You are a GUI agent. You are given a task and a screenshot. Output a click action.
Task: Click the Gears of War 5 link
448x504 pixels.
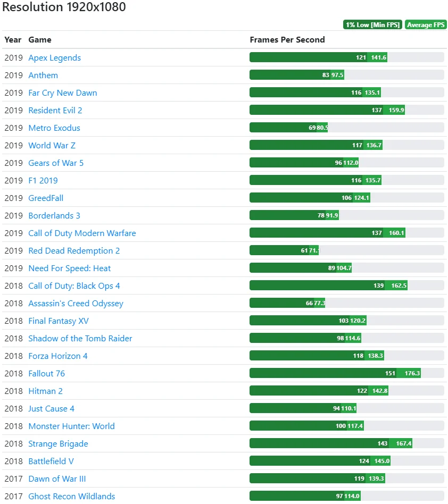click(56, 163)
